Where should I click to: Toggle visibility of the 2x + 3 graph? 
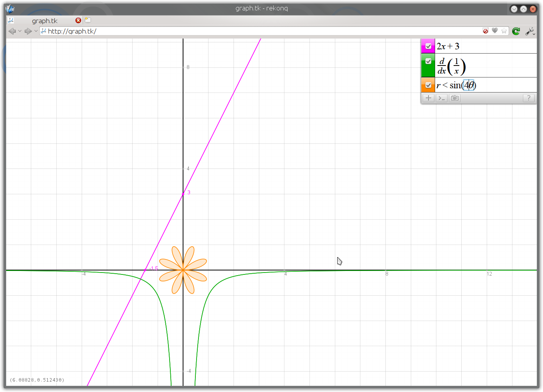(x=428, y=46)
